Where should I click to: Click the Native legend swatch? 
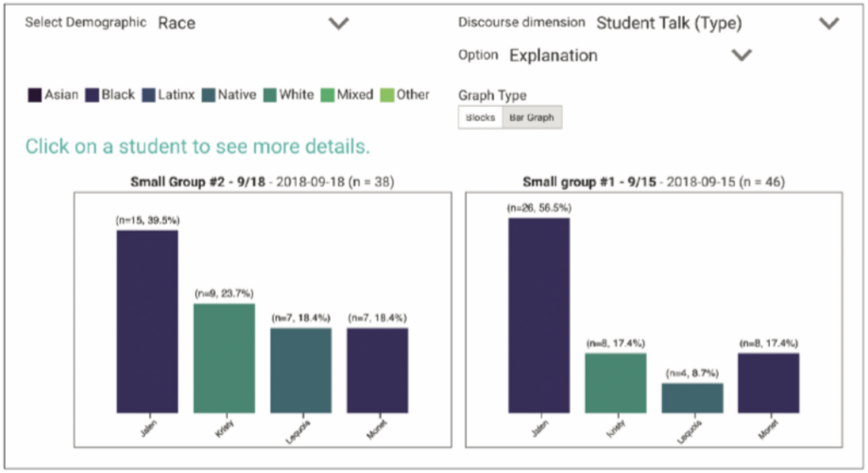click(x=208, y=95)
